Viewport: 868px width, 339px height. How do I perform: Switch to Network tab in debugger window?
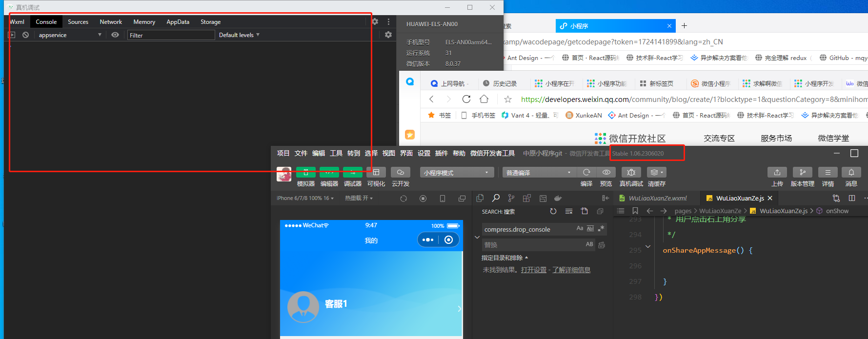pos(111,22)
